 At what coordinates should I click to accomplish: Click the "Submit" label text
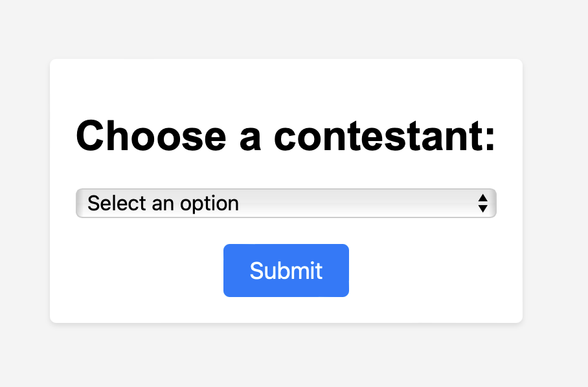(x=286, y=271)
